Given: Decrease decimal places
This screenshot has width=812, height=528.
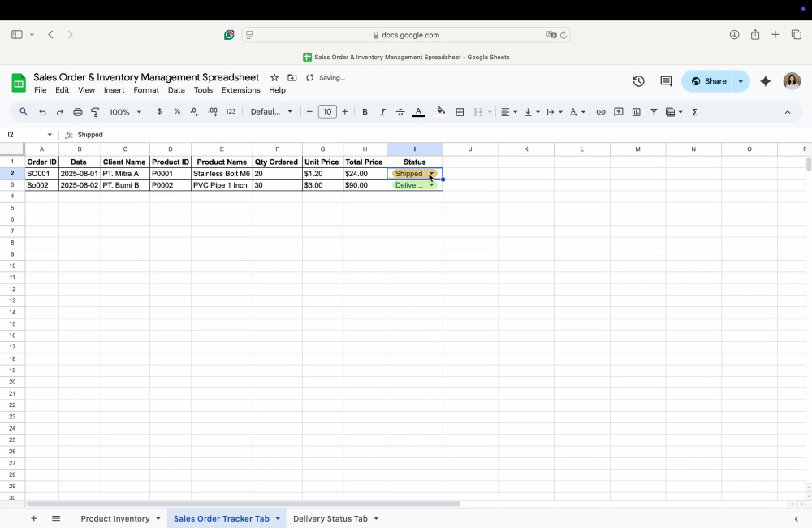Looking at the screenshot, I should (195, 112).
